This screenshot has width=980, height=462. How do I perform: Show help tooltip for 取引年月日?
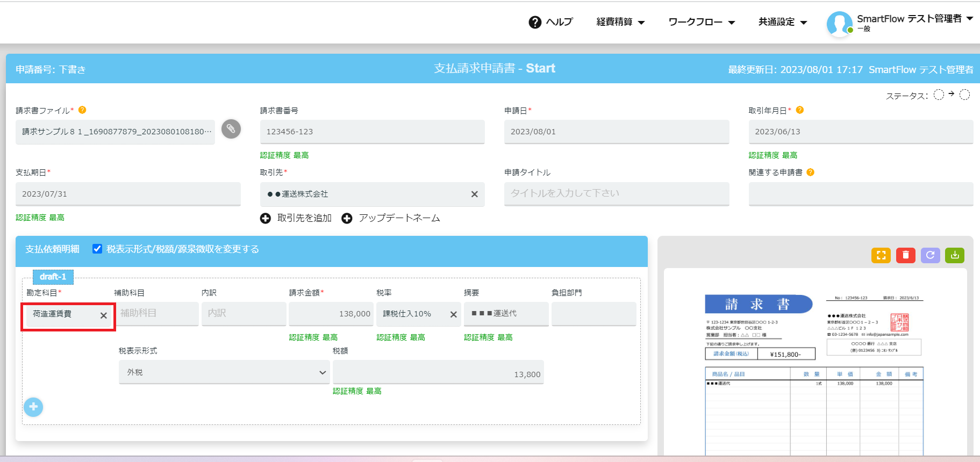(x=799, y=110)
